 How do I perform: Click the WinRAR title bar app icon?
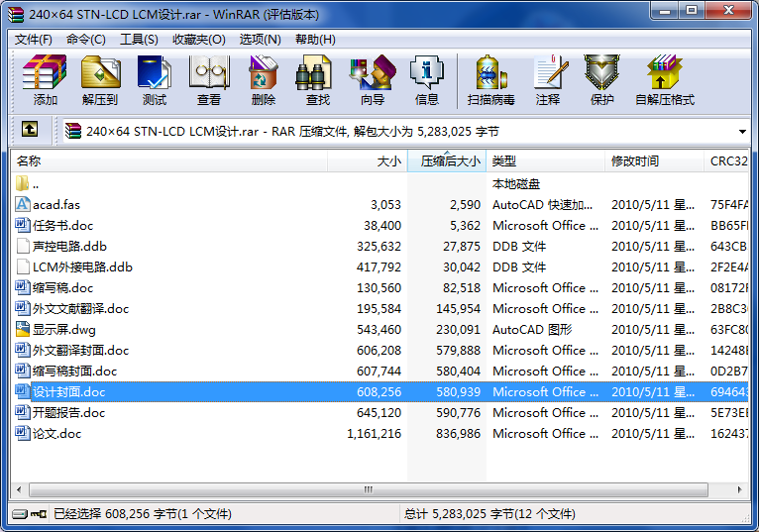pos(16,15)
